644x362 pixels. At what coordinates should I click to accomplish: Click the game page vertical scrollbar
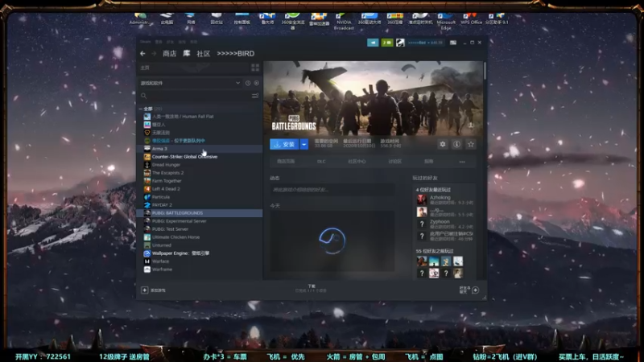click(x=485, y=71)
